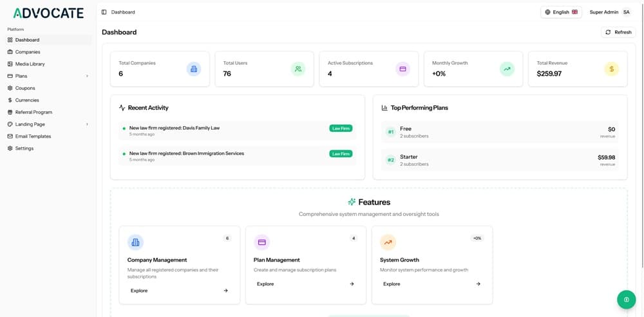Click the Starter plan row
The width and height of the screenshot is (644, 317).
click(500, 160)
